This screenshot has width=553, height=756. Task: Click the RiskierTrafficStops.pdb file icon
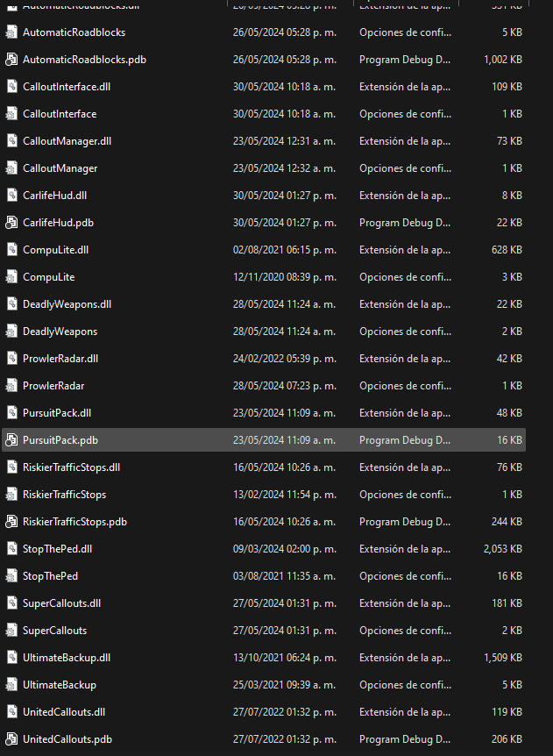tap(11, 522)
